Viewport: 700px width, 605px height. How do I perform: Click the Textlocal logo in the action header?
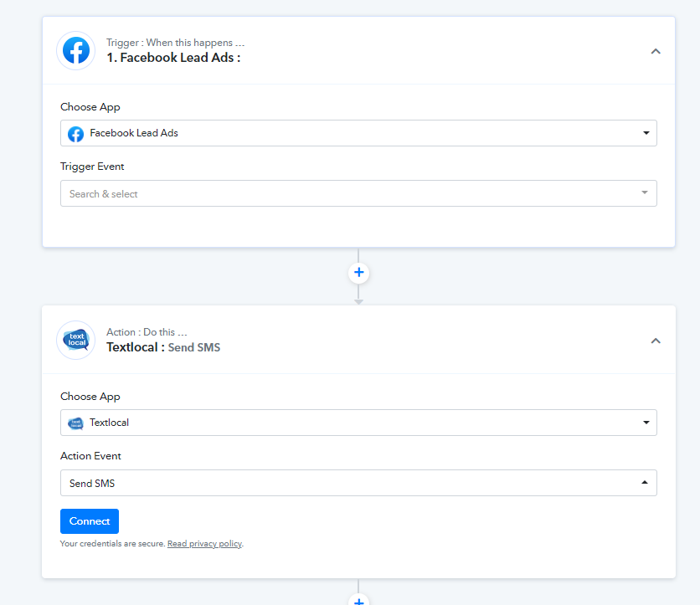[x=76, y=340]
